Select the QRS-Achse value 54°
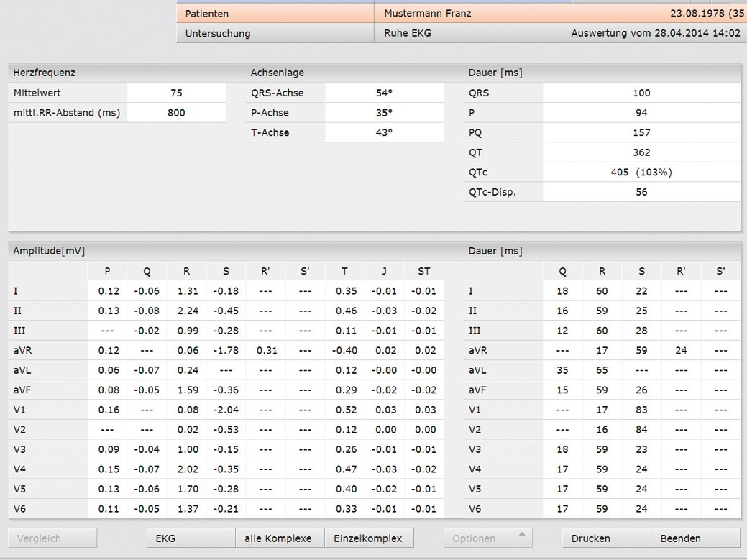747x560 pixels. click(384, 93)
